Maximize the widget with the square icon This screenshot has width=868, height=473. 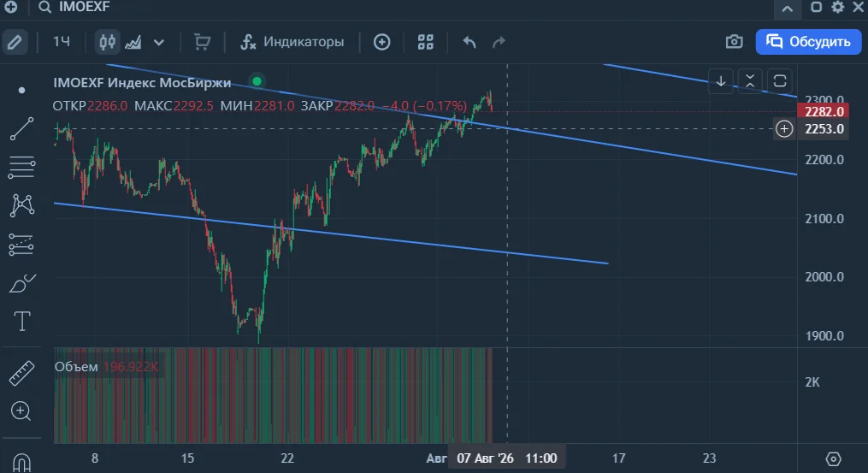[816, 7]
